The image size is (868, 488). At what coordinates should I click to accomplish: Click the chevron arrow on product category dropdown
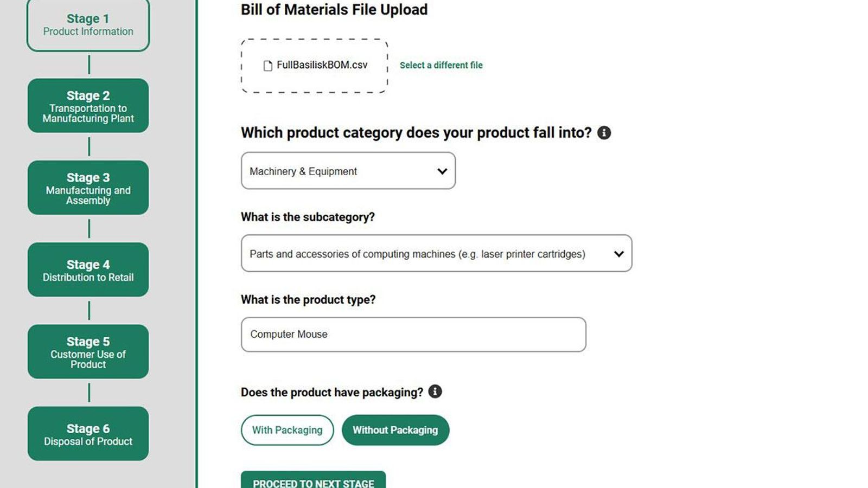coord(442,171)
